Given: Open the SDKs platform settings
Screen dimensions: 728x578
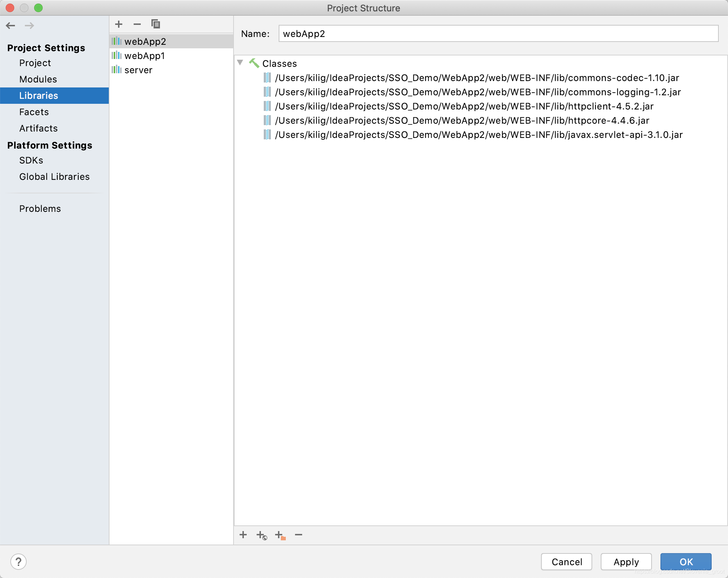Looking at the screenshot, I should pos(31,160).
